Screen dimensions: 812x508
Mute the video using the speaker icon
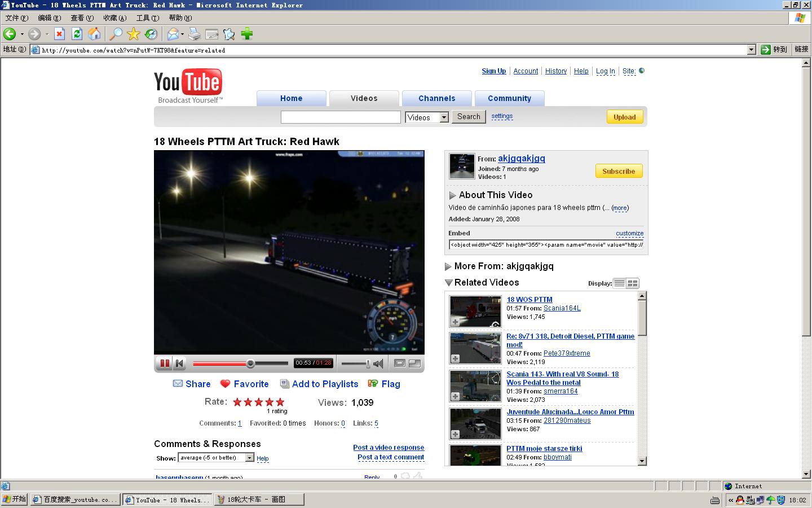378,364
